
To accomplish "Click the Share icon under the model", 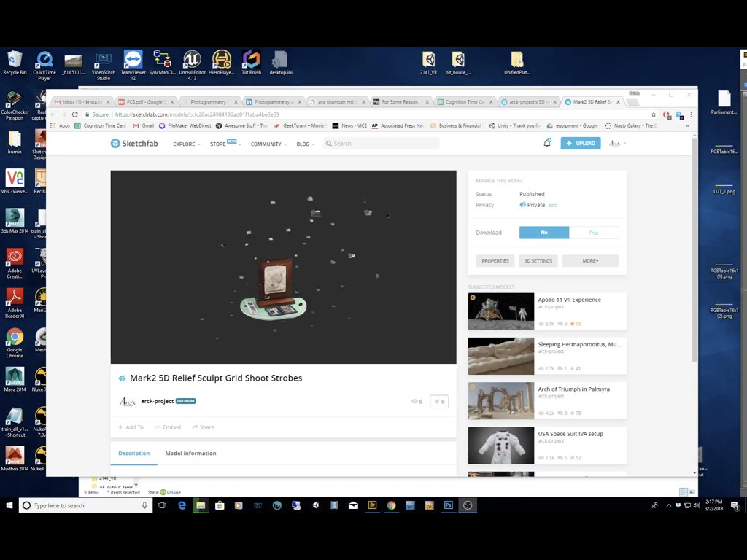I will click(195, 427).
